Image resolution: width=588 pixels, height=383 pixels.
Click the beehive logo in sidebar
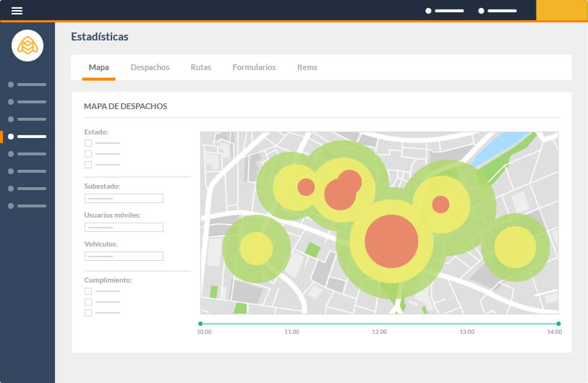[x=27, y=46]
